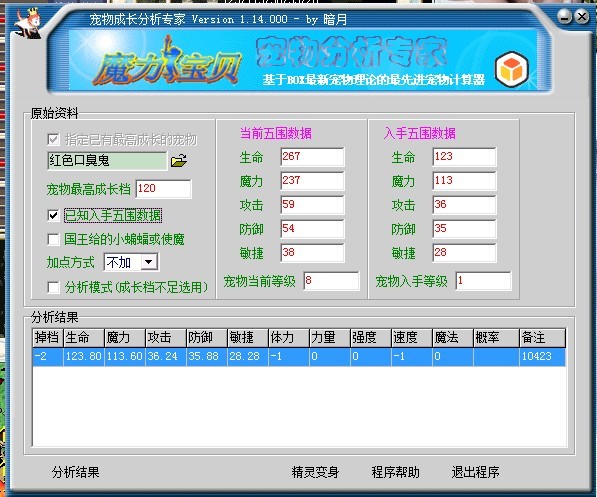Click the orange cube BOX logo icon
This screenshot has height=497, width=597.
pyautogui.click(x=512, y=70)
